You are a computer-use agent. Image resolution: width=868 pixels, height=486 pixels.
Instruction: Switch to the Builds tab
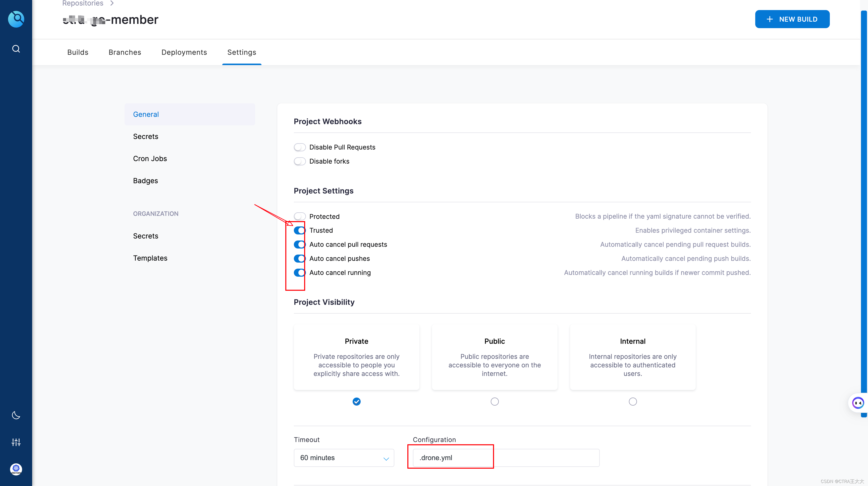(78, 52)
